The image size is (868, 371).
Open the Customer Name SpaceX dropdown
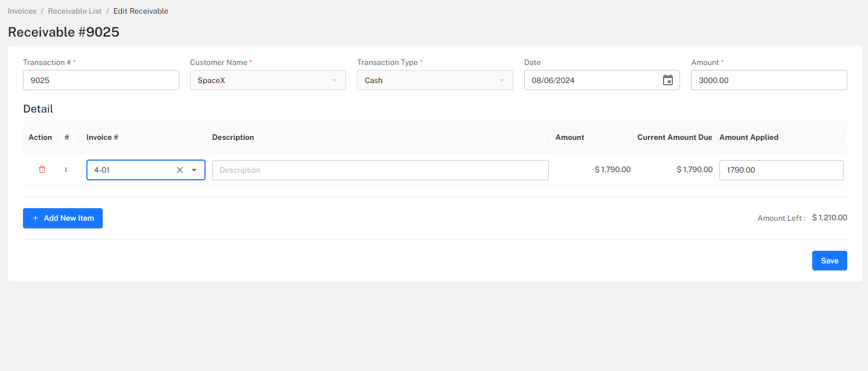(268, 80)
